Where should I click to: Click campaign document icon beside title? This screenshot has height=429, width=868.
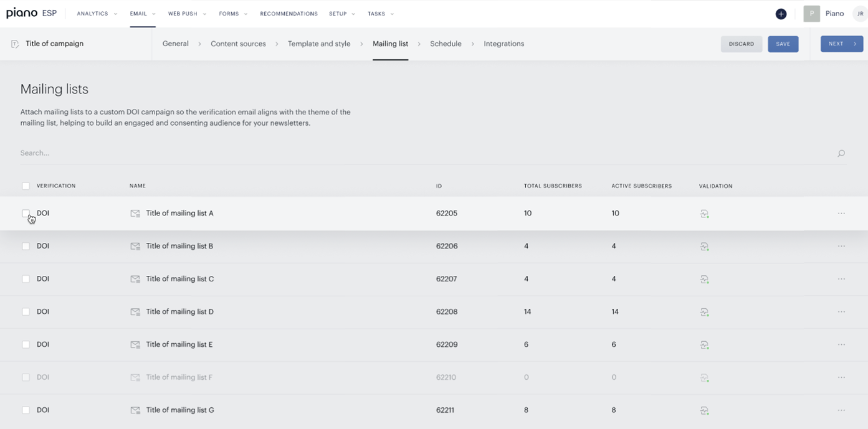[x=15, y=44]
